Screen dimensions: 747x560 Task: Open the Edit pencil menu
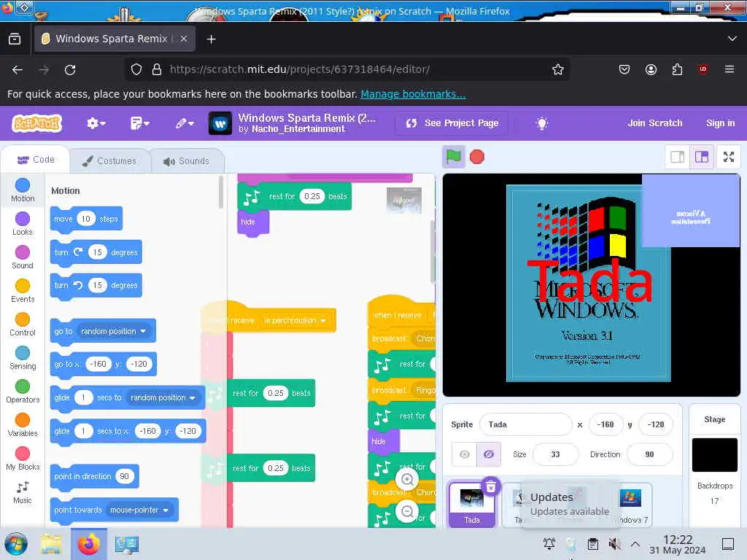[185, 123]
